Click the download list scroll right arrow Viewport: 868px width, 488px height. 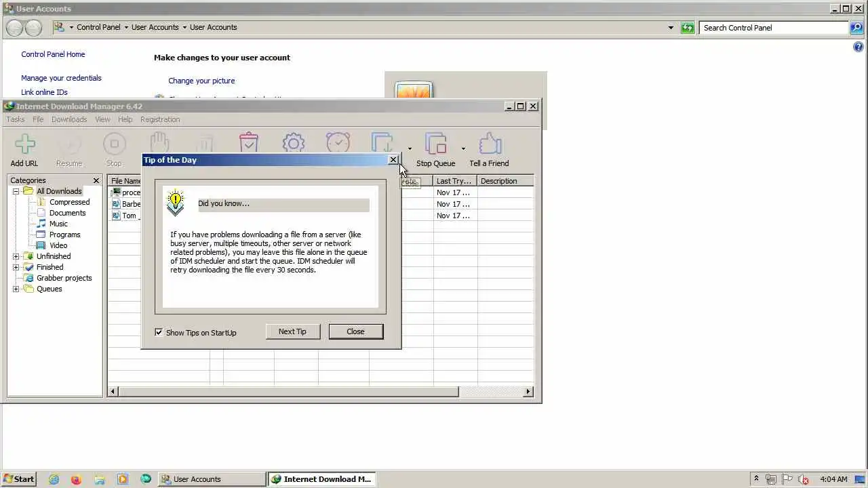[528, 392]
